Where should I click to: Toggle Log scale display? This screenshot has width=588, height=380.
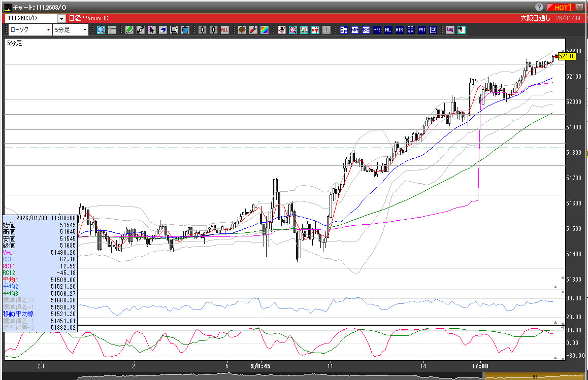coord(450,30)
